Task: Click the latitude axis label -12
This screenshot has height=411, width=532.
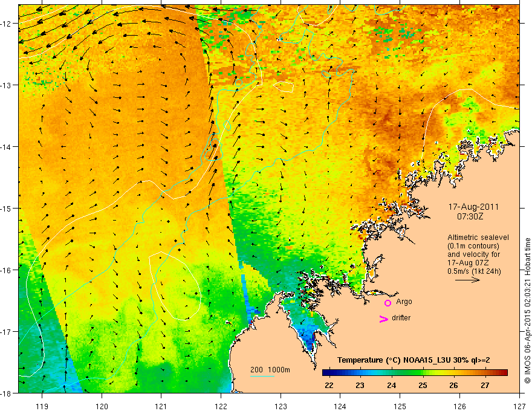Action: (7, 24)
